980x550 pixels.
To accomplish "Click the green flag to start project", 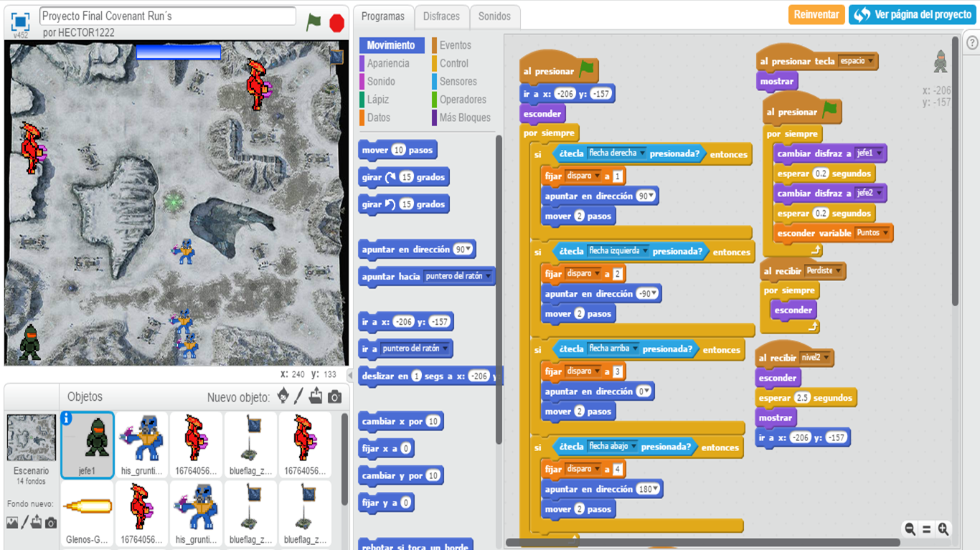I will pyautogui.click(x=314, y=22).
